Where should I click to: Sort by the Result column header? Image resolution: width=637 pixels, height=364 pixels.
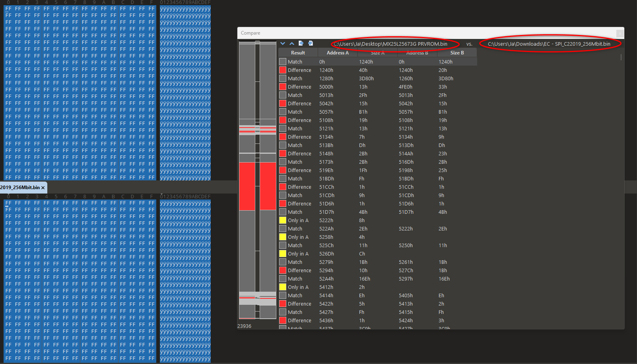[298, 53]
